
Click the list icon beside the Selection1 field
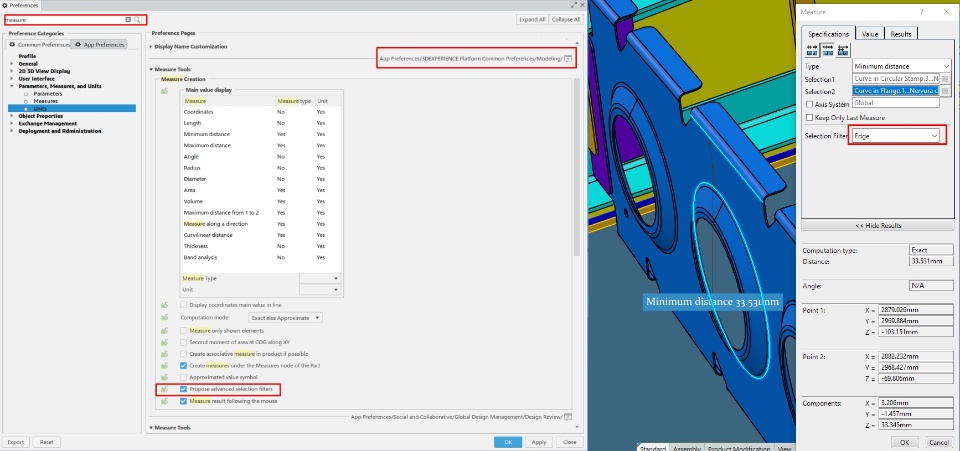coord(945,79)
